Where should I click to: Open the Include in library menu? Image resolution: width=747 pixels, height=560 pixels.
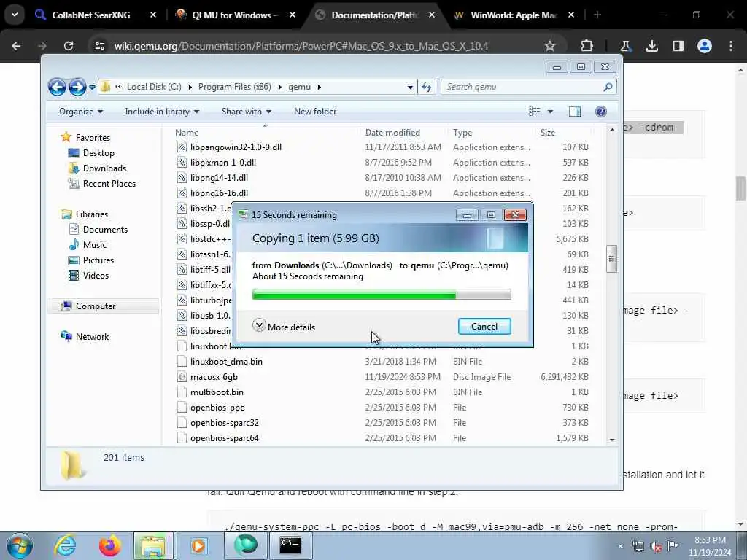point(162,112)
